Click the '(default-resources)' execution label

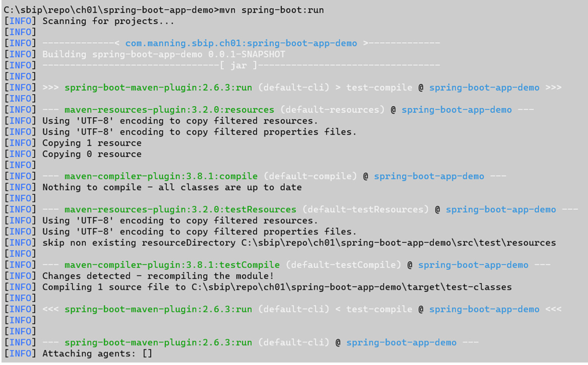[332, 110]
